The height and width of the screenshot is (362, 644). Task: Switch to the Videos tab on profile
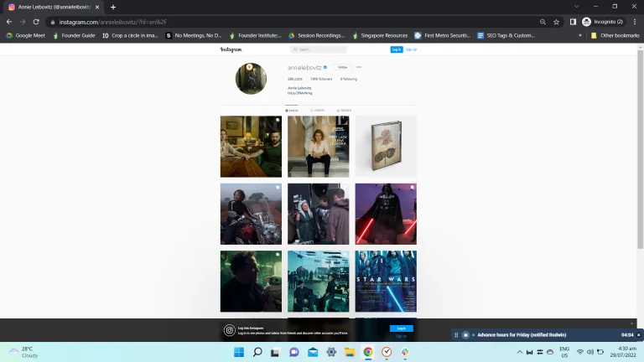tap(318, 110)
